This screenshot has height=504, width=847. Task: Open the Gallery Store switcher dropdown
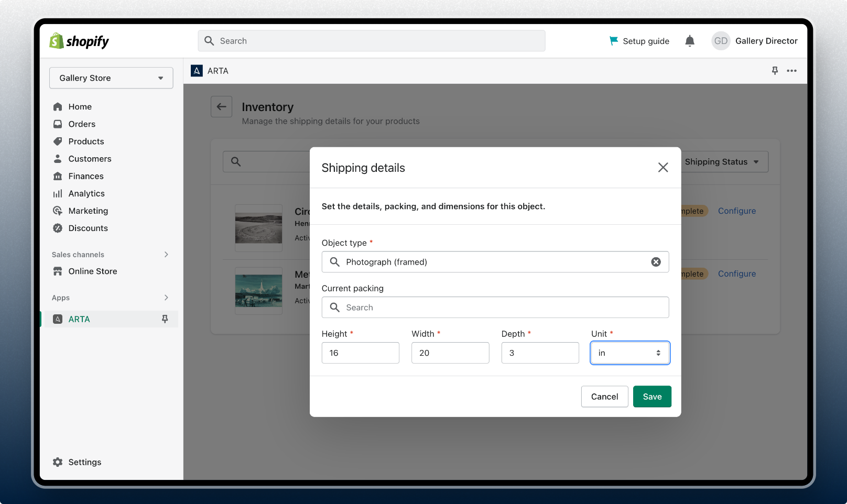click(111, 78)
